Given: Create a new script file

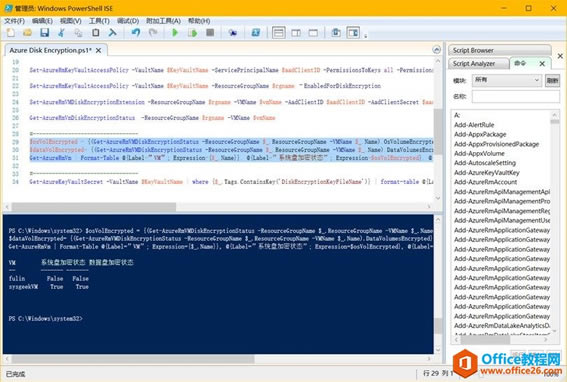Looking at the screenshot, I should (11, 33).
